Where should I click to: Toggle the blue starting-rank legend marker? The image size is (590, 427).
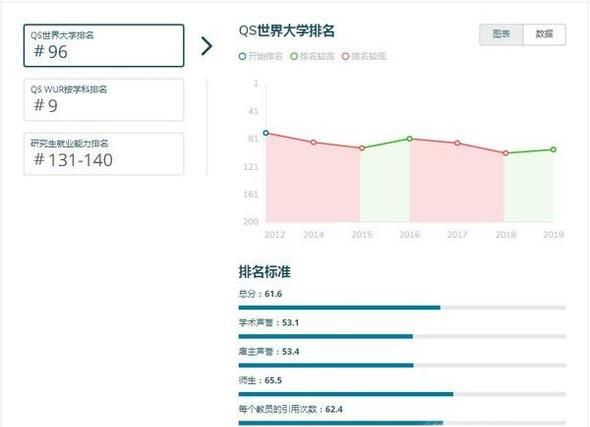(243, 56)
